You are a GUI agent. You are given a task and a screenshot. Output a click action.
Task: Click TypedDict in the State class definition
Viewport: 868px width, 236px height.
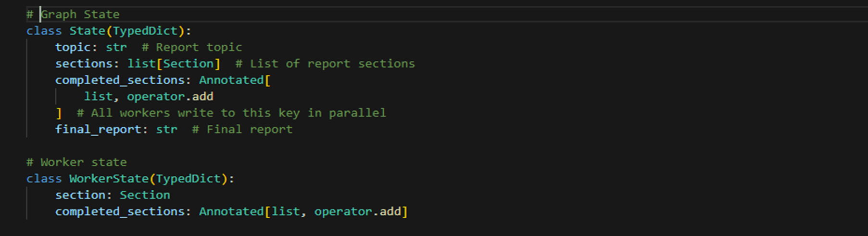[145, 31]
